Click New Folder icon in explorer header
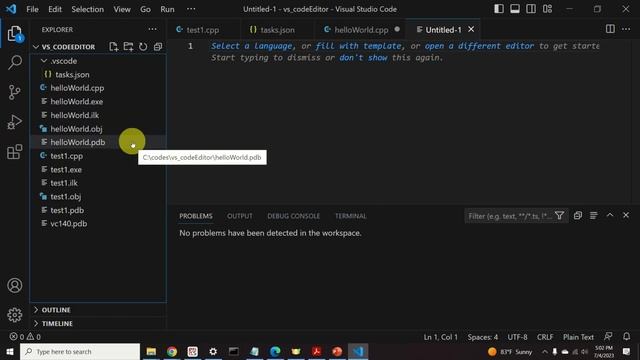 [128, 47]
